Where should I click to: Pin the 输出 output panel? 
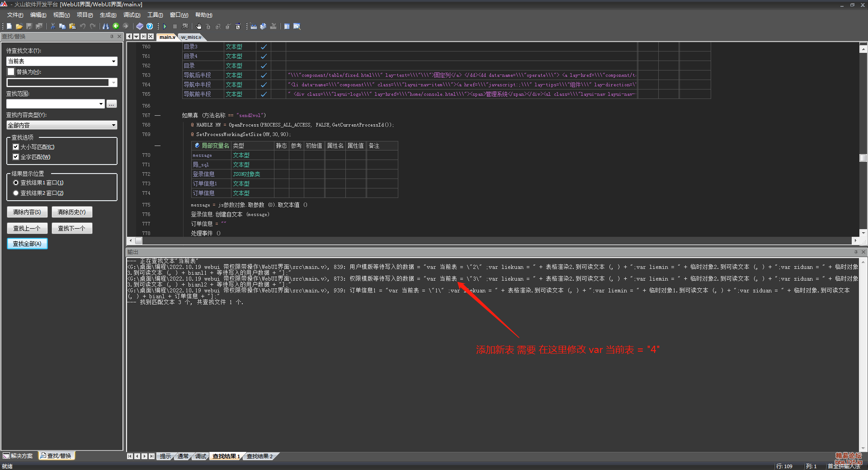[856, 252]
